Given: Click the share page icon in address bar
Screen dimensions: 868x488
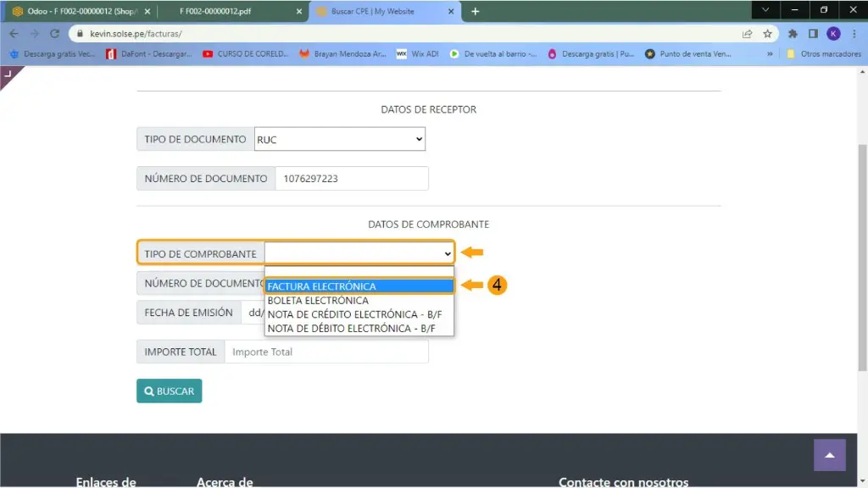Looking at the screenshot, I should (x=747, y=34).
